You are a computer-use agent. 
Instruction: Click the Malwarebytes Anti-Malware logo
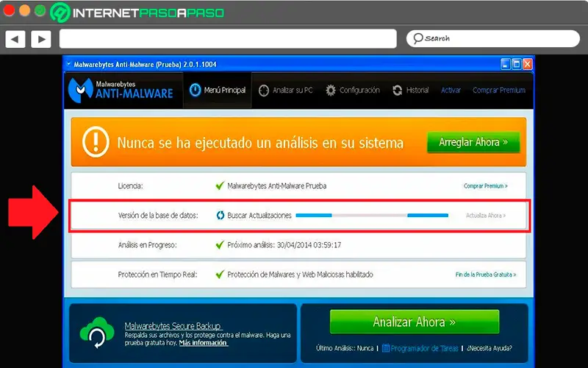point(121,90)
